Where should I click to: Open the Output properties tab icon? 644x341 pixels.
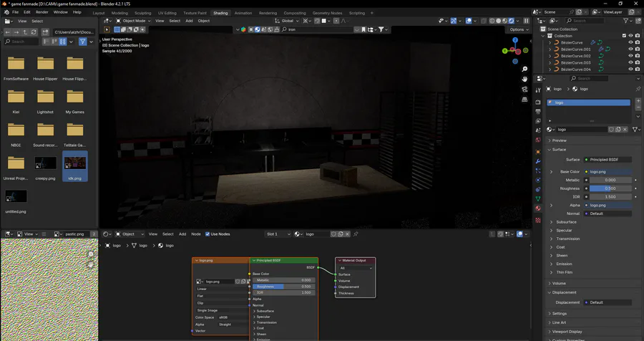(x=538, y=112)
